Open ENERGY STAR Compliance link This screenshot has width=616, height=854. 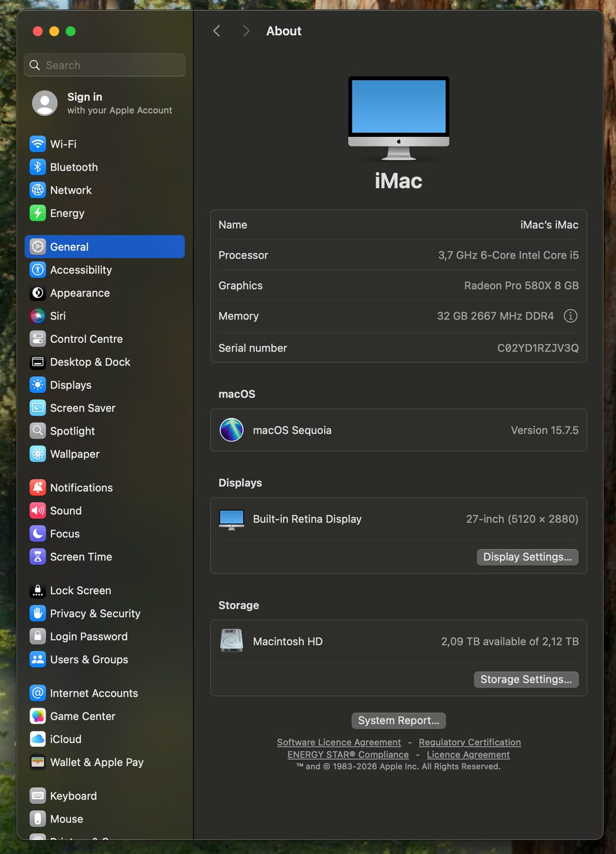(x=348, y=754)
